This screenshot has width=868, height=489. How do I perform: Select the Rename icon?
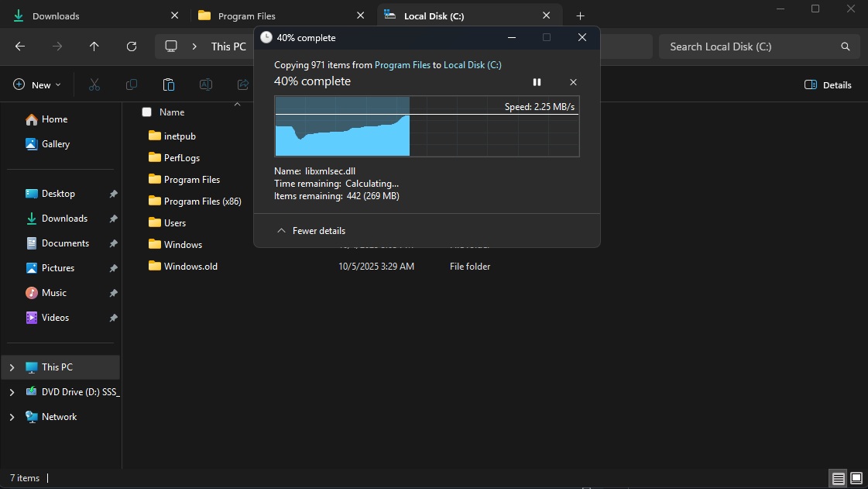point(206,84)
